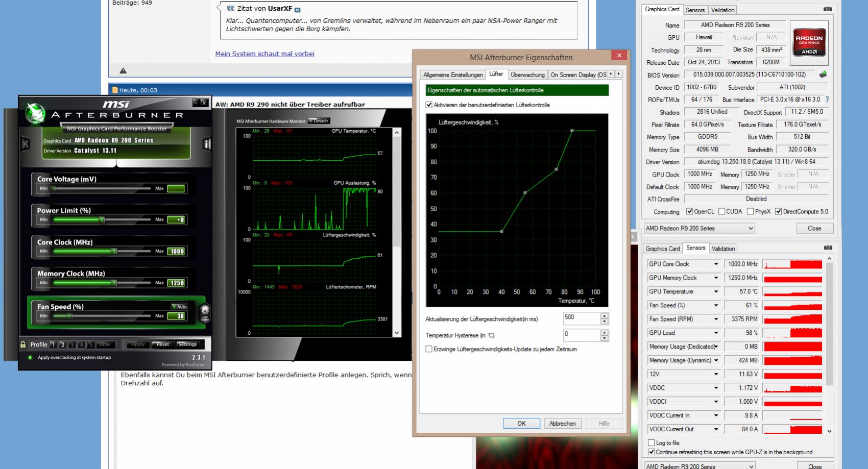Open the GPU Memory Clock sensor dropdown
The height and width of the screenshot is (469, 868).
[716, 278]
